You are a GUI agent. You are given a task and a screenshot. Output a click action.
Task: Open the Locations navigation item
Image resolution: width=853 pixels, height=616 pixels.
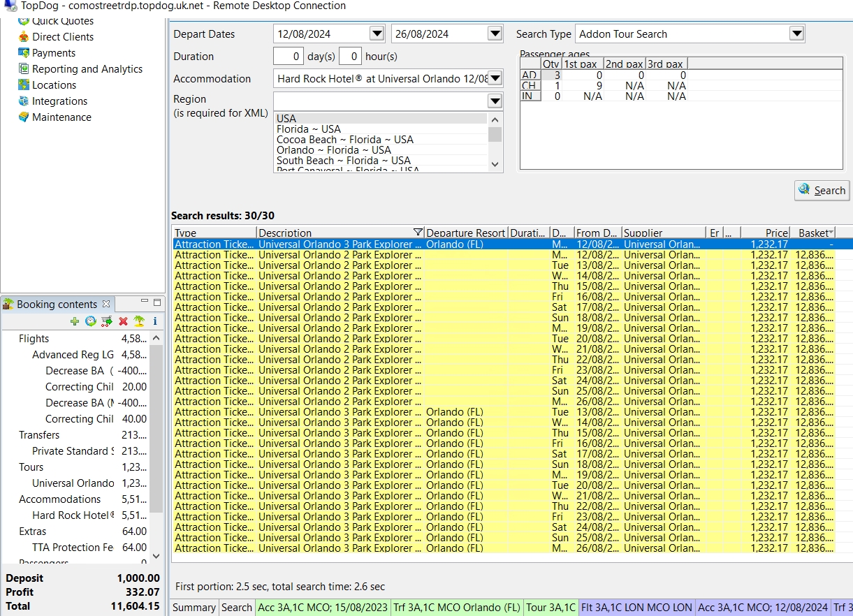pyautogui.click(x=54, y=85)
